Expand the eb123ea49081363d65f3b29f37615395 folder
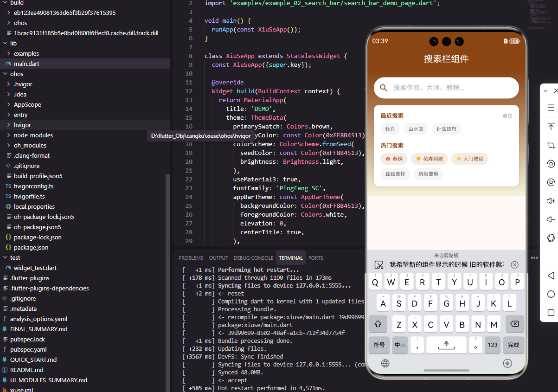 (64, 13)
